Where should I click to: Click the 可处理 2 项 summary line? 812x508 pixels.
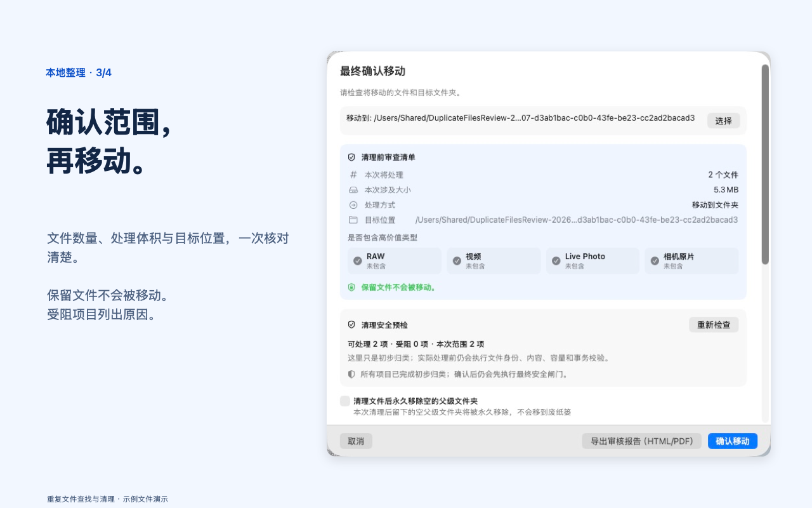tap(416, 344)
